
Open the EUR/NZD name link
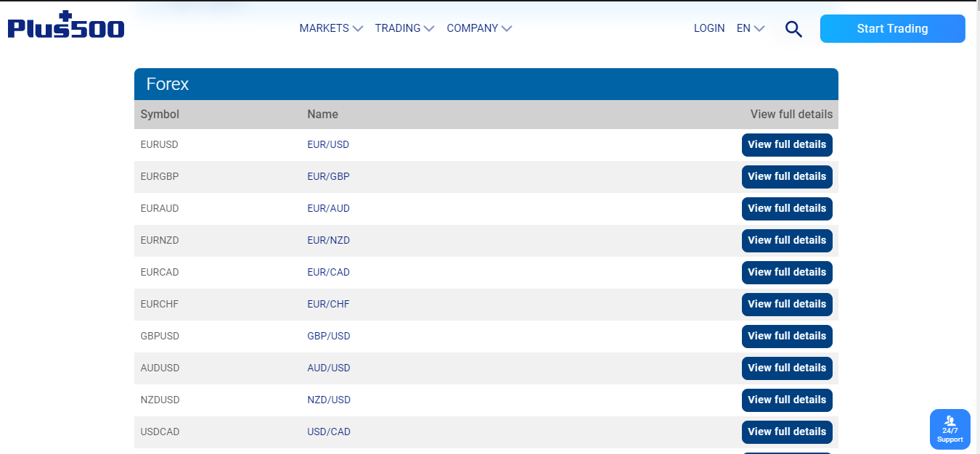click(329, 240)
